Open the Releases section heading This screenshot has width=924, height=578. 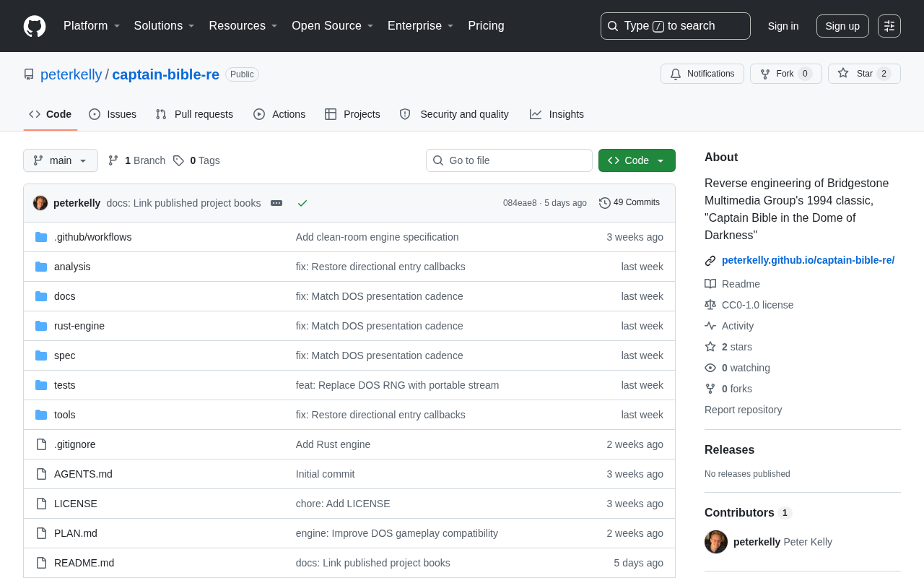729,449
